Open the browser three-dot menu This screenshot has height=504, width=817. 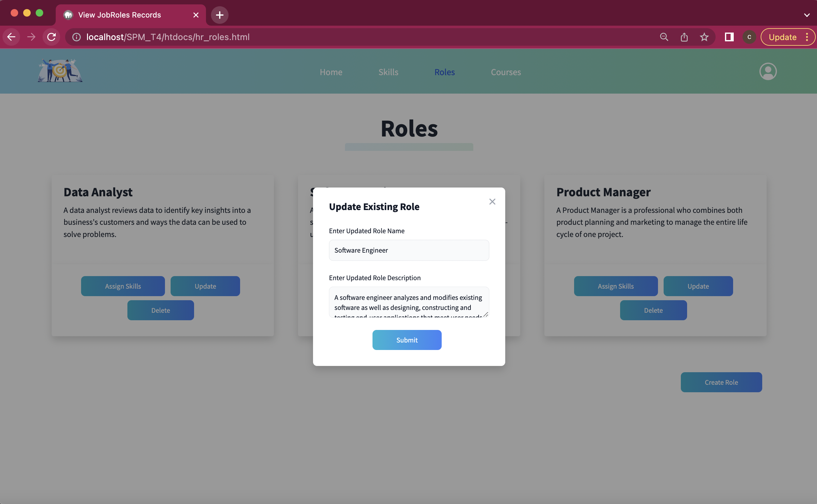[807, 37]
